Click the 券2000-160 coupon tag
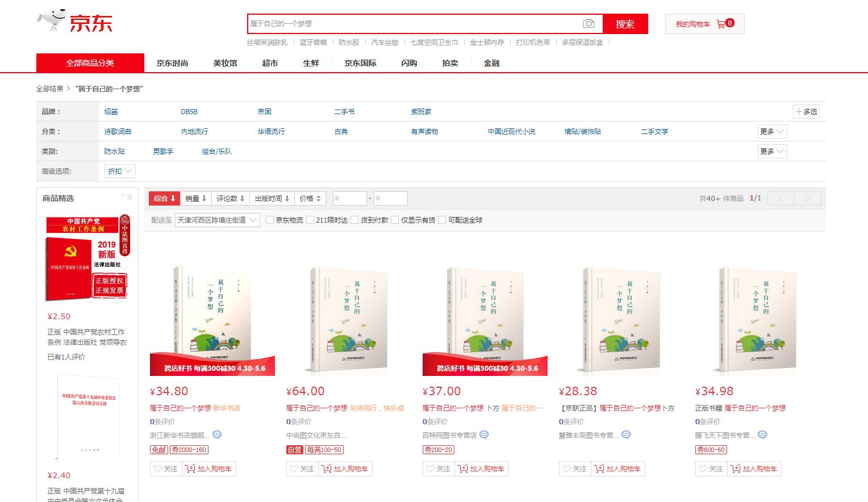The image size is (868, 502). [189, 450]
